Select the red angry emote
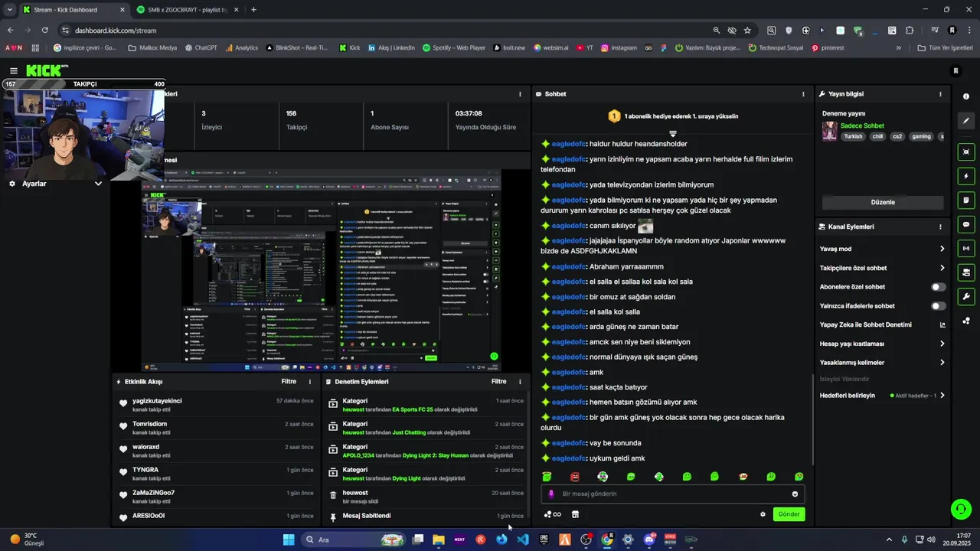The height and width of the screenshot is (551, 980). 575,477
